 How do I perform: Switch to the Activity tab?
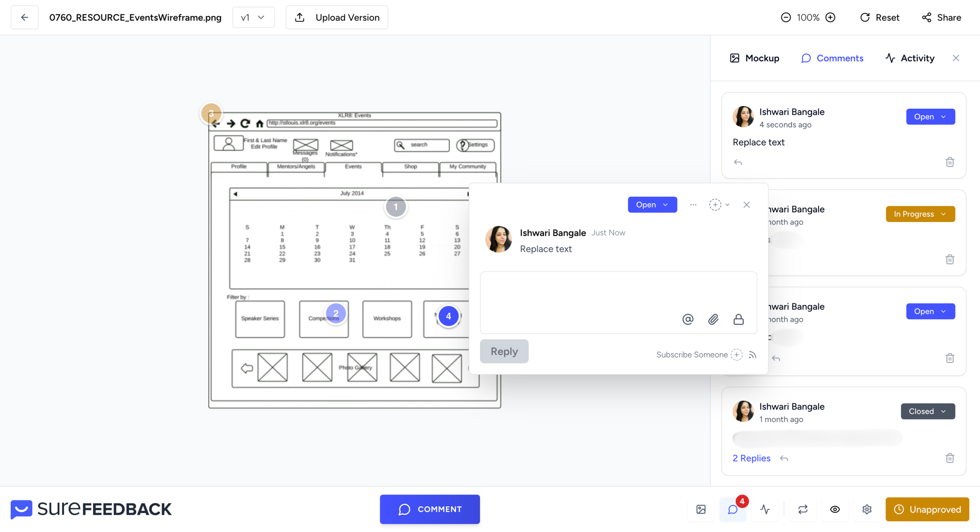(x=910, y=58)
